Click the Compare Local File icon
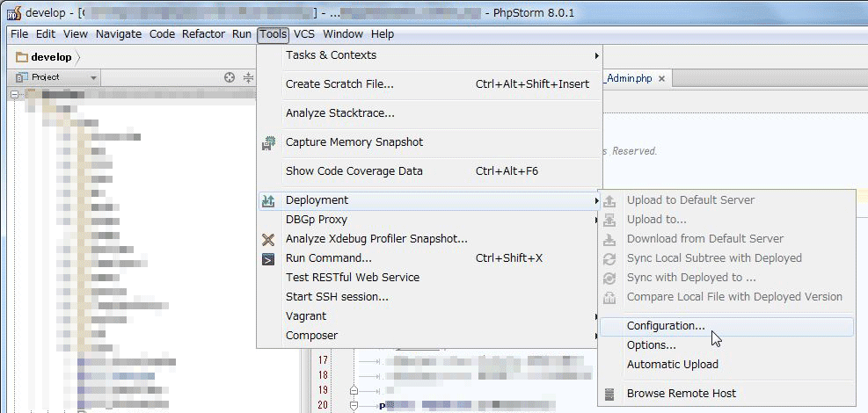868x413 pixels. 609,298
